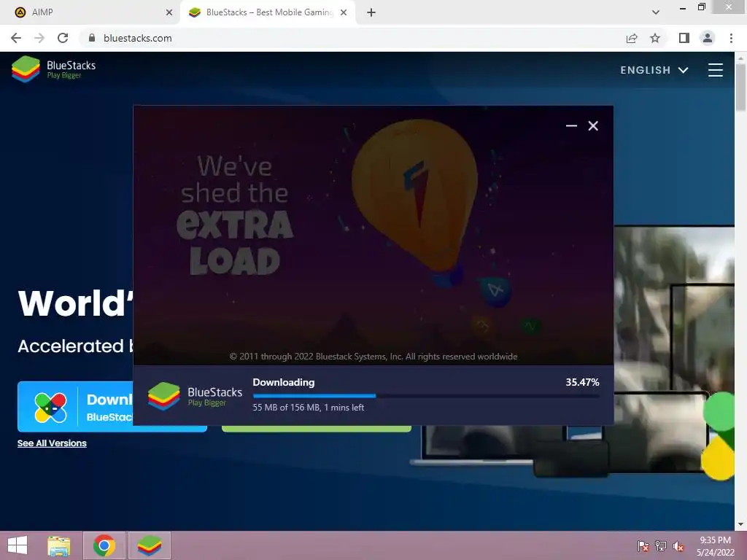747x560 pixels.
Task: Close the BlueStacks tab
Action: tap(344, 12)
